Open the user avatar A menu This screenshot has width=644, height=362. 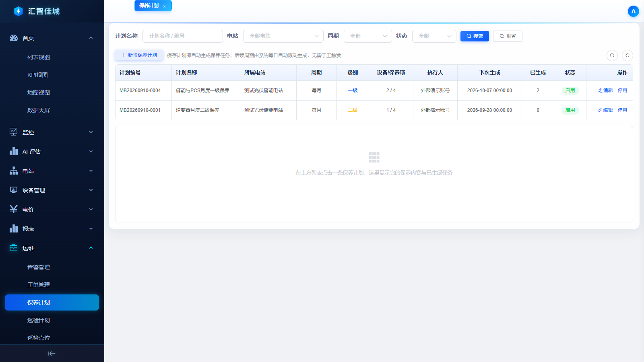(633, 11)
